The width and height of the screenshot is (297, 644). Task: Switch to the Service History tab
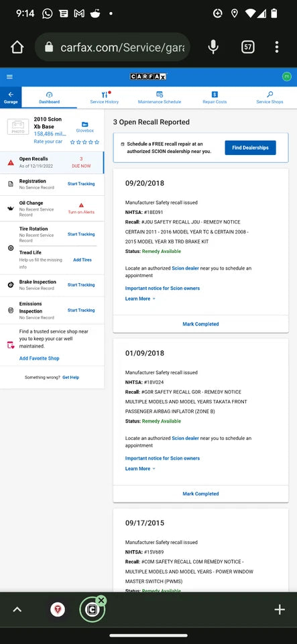[104, 98]
